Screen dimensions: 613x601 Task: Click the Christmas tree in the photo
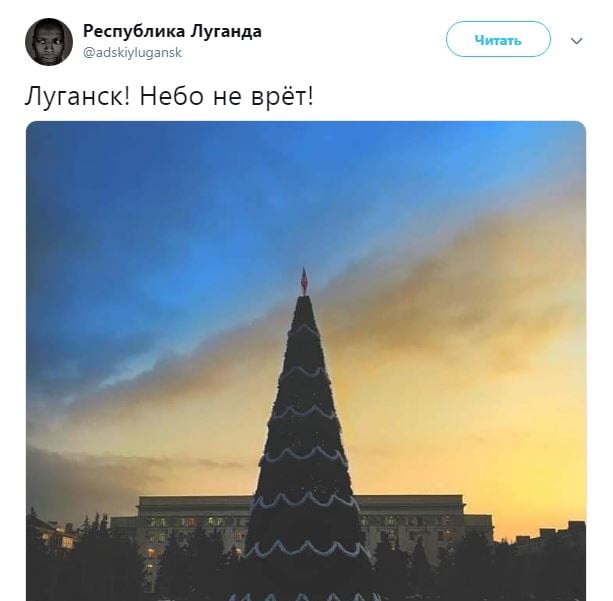[306, 450]
